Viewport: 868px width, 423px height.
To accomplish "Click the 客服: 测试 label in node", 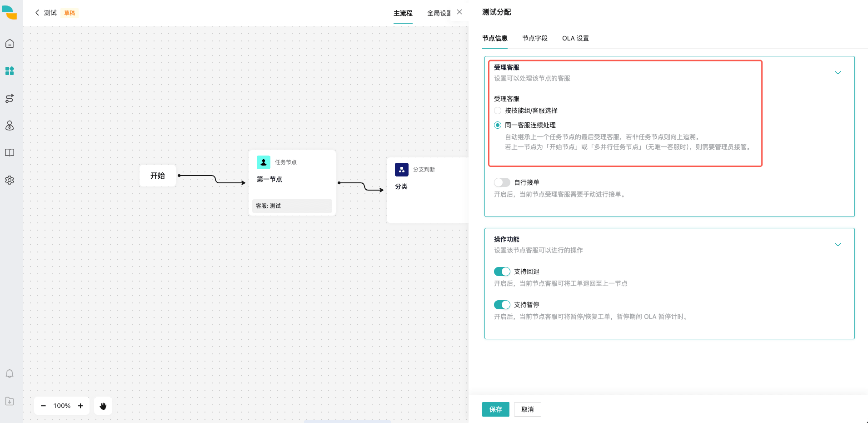I will tap(292, 206).
